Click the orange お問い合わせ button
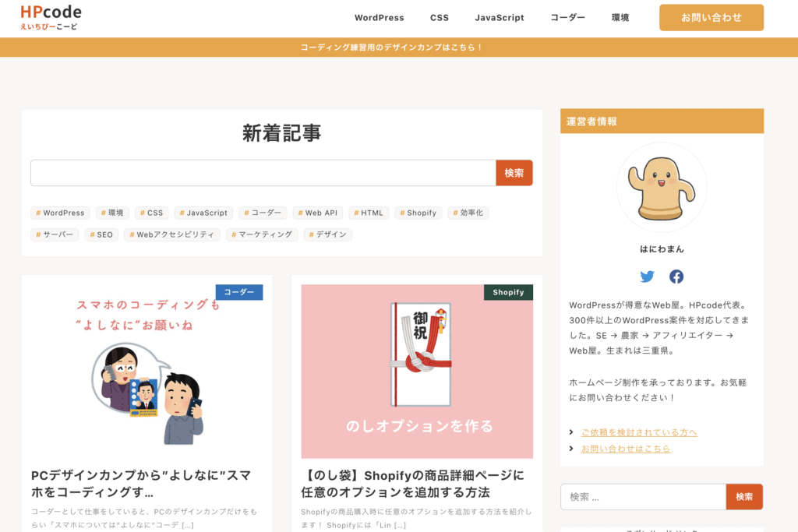Viewport: 798px width, 532px height. [711, 16]
